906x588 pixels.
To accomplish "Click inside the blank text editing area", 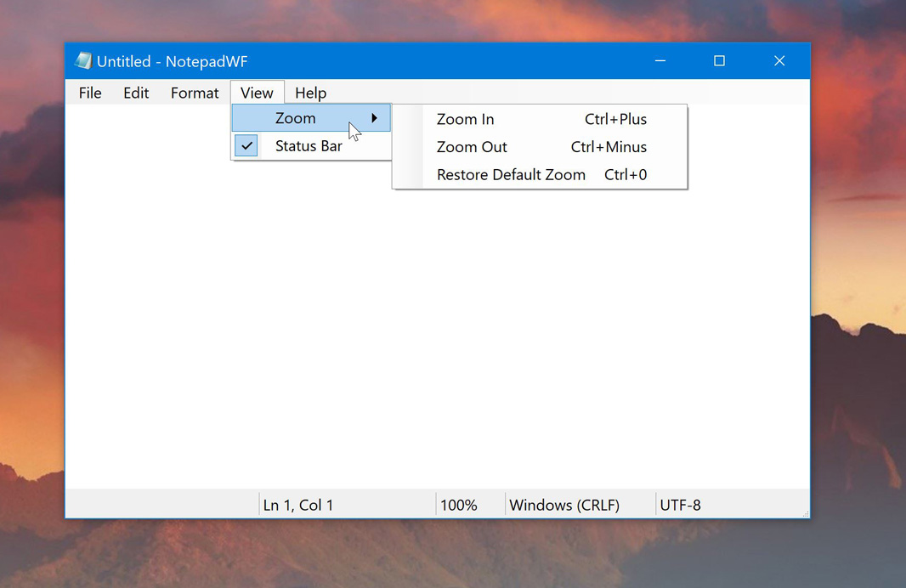I will (x=425, y=340).
